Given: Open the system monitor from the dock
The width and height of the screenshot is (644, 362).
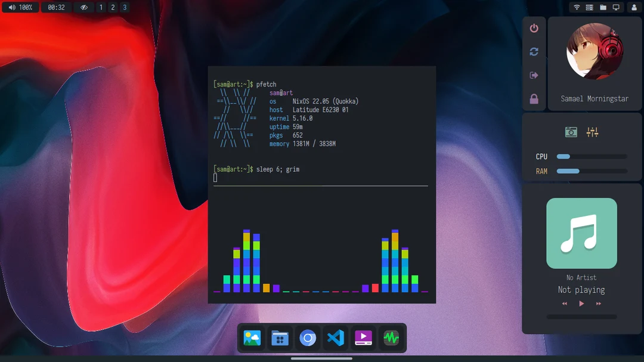Looking at the screenshot, I should [391, 338].
